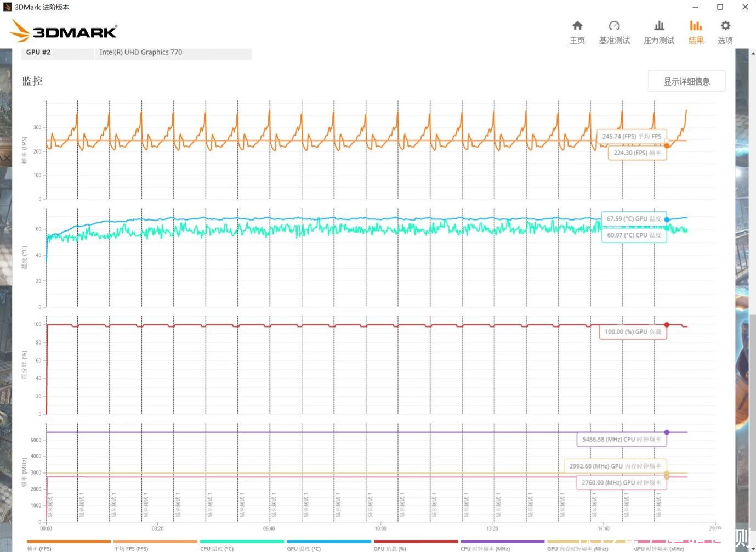Image resolution: width=756 pixels, height=552 pixels.
Task: Click the 10:00 time axis label
Action: coord(380,528)
